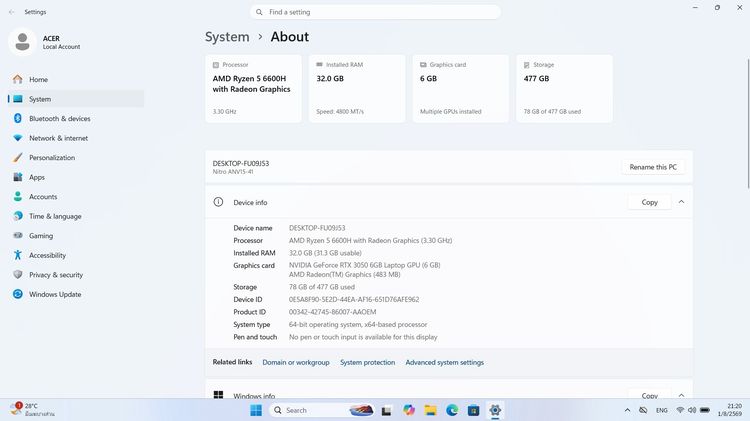Click the ENG language indicator
750x421 pixels.
click(x=662, y=410)
